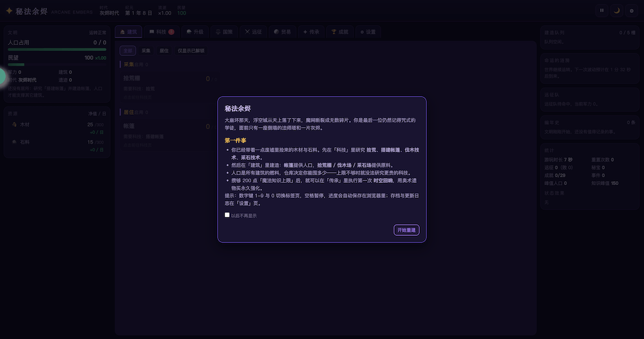The height and width of the screenshot is (339, 644).
Task: Click the 0 / 5 槽 queue counter
Action: tap(627, 32)
